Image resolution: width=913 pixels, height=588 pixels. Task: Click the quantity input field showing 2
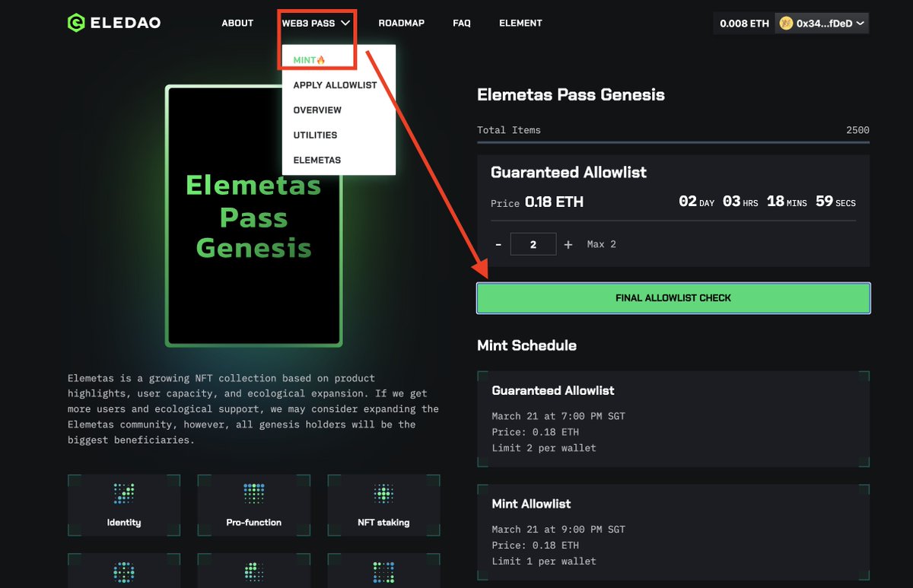533,244
